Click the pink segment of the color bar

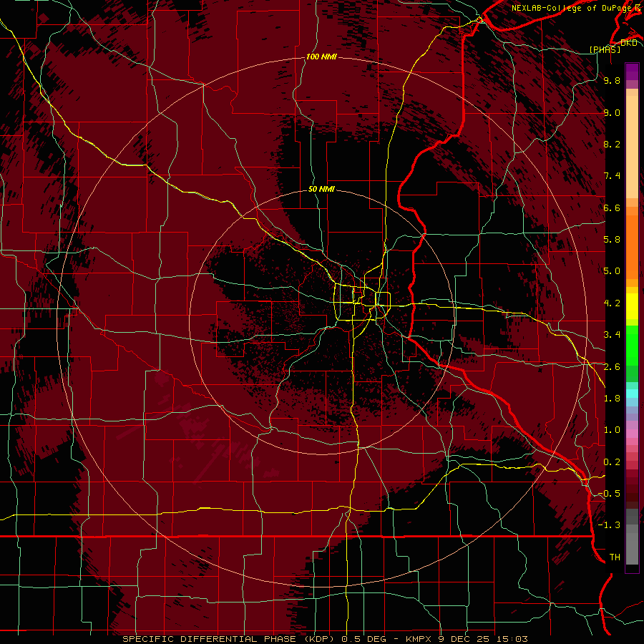[632, 434]
